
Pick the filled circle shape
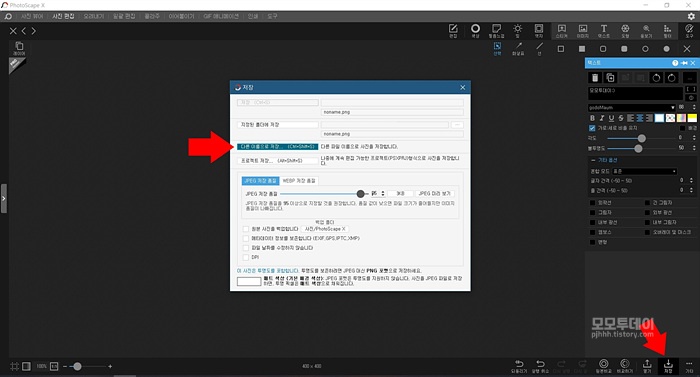point(667,49)
